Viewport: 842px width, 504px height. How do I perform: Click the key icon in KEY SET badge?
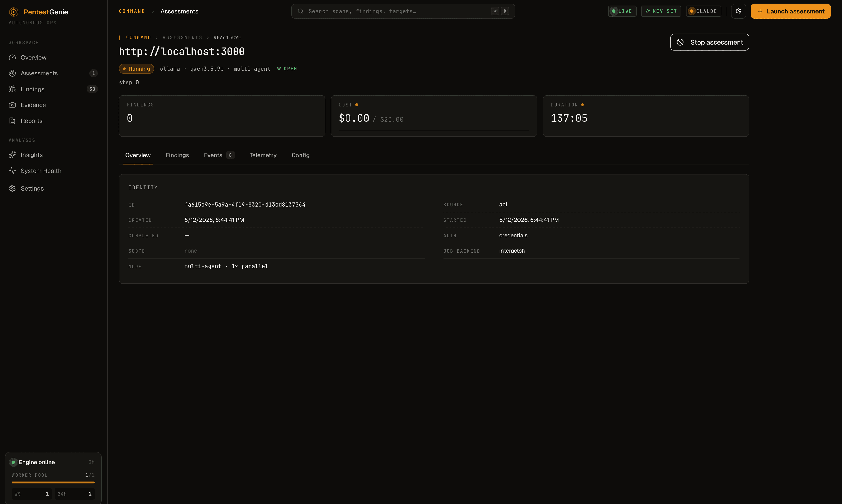coord(648,11)
